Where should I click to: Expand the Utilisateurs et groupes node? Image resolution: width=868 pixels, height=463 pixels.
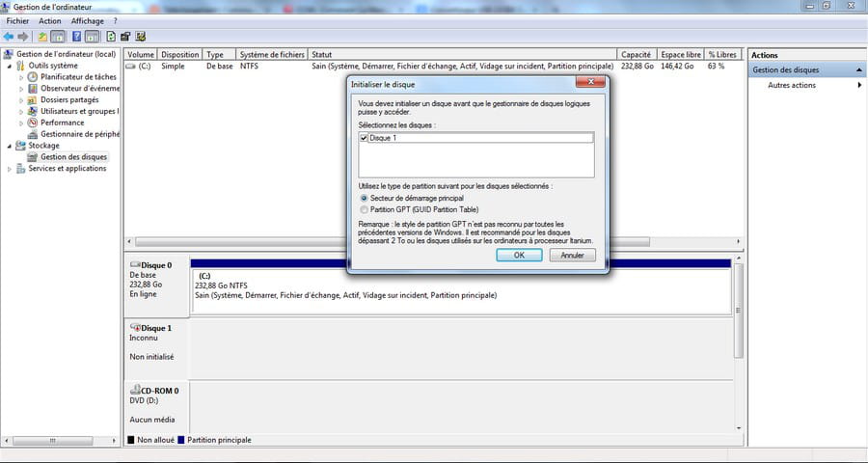pyautogui.click(x=21, y=111)
